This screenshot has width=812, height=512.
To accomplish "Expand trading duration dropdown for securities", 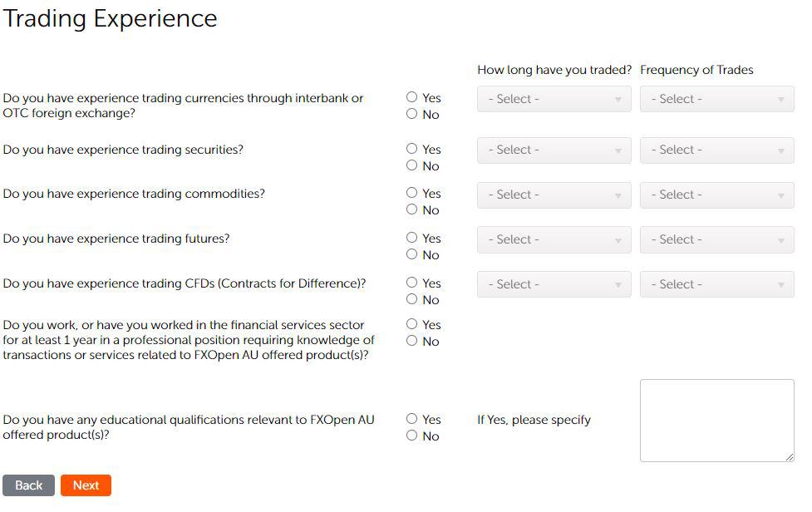I will point(554,150).
